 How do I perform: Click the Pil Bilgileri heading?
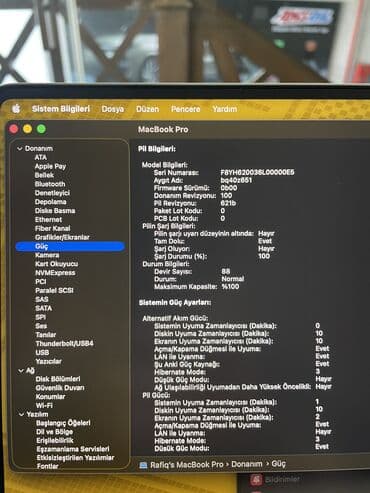(157, 149)
